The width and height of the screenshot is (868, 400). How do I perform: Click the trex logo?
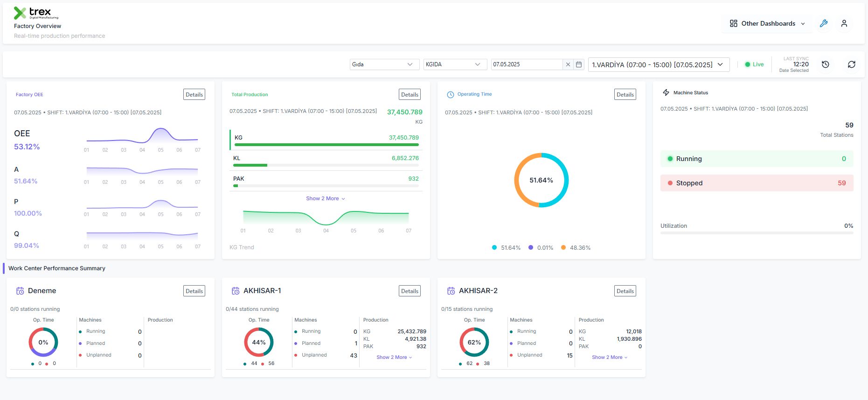click(36, 13)
